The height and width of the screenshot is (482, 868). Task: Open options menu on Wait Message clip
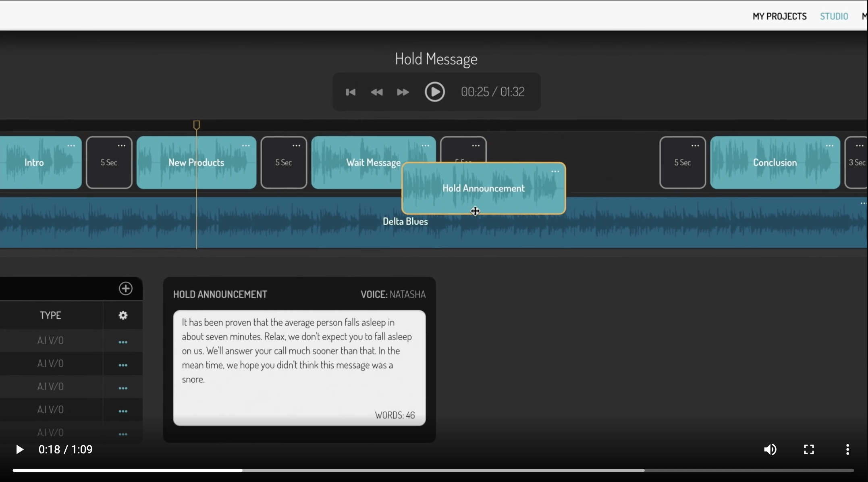(426, 146)
